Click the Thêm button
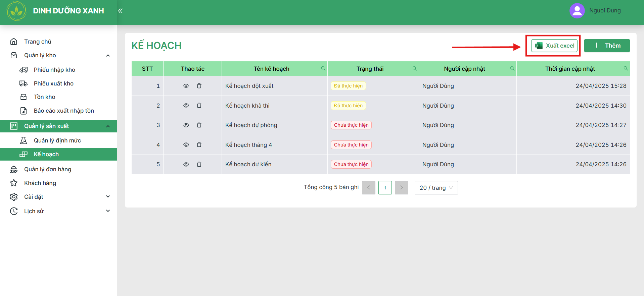This screenshot has width=644, height=296. pos(607,46)
